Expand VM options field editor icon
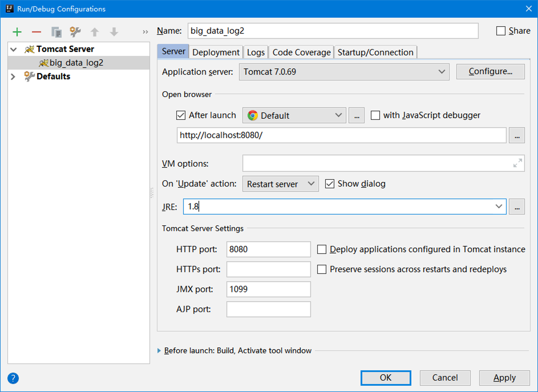 [x=517, y=163]
